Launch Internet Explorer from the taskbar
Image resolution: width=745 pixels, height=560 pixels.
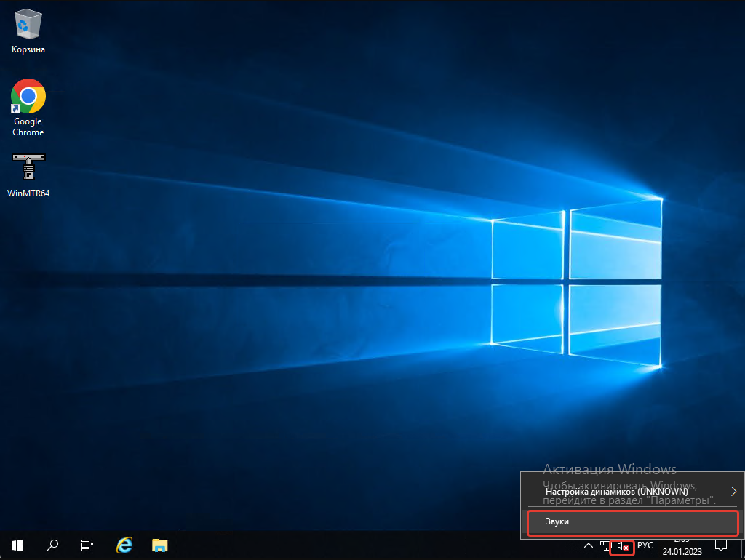pos(124,545)
